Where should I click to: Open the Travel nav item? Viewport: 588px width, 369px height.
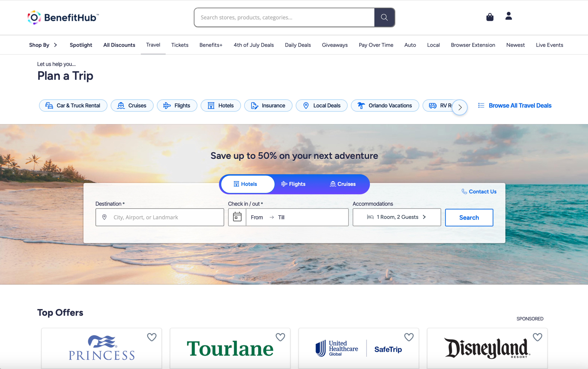coord(153,45)
